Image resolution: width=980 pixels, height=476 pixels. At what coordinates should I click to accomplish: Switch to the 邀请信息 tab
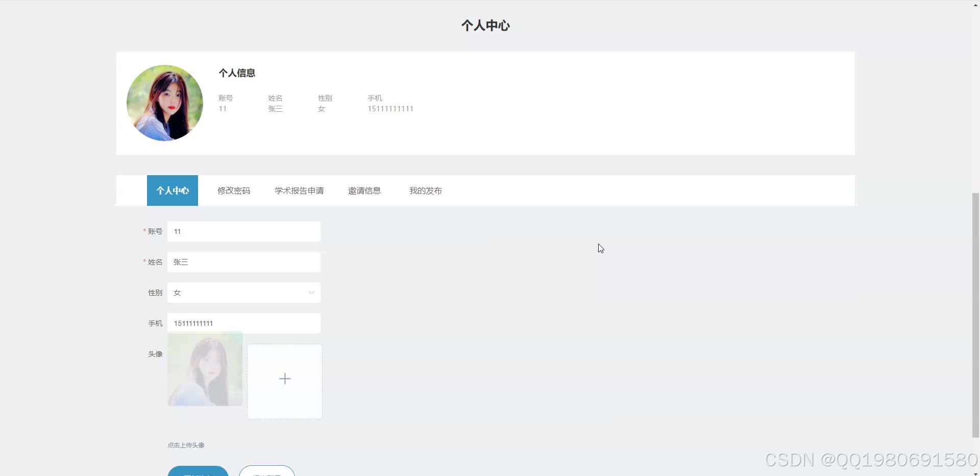point(364,190)
